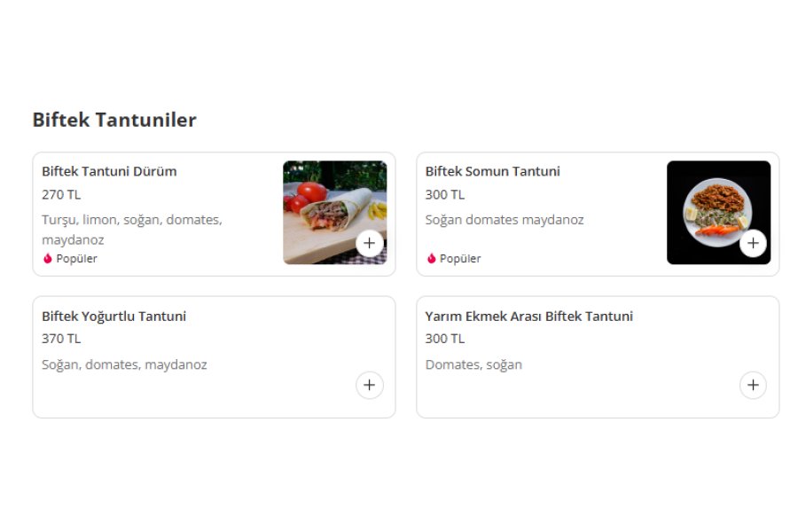Click the flame icon under Biftek Somun Tantuni
Image resolution: width=798 pixels, height=532 pixels.
432,259
